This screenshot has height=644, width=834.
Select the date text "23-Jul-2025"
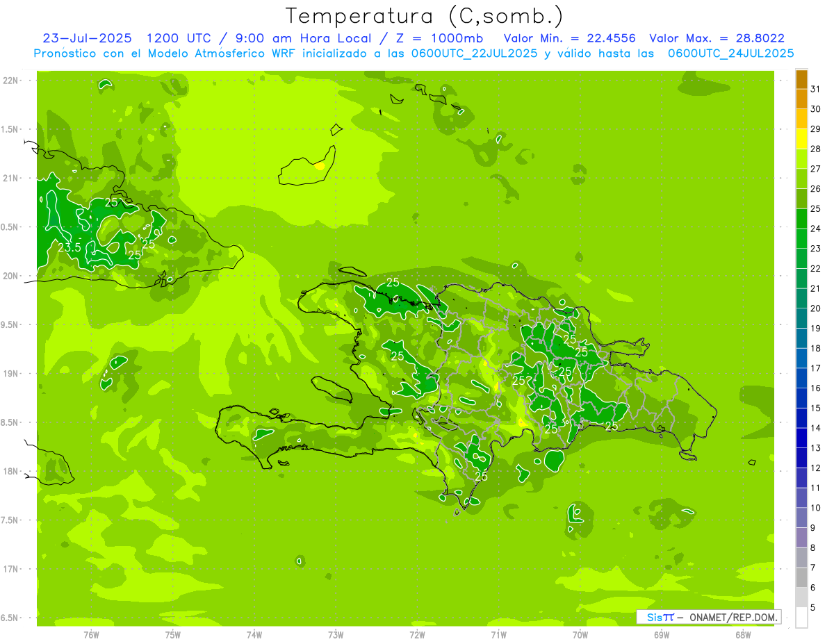click(87, 38)
